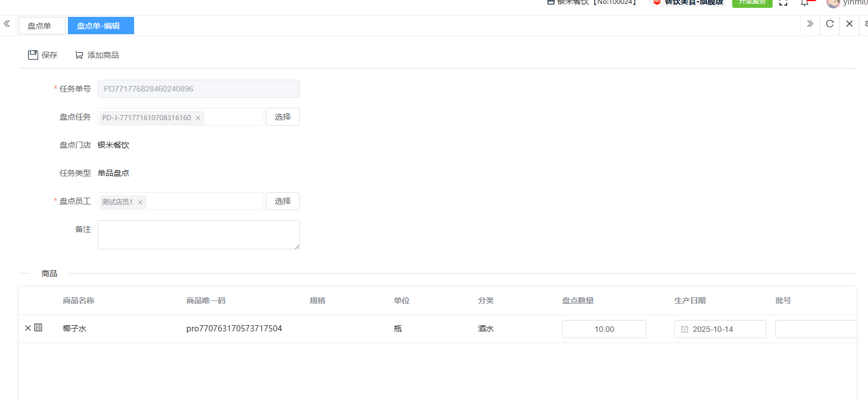Viewport: 868px width, 401px height.
Task: Click 选择 button next to 盘点任务
Action: [282, 117]
